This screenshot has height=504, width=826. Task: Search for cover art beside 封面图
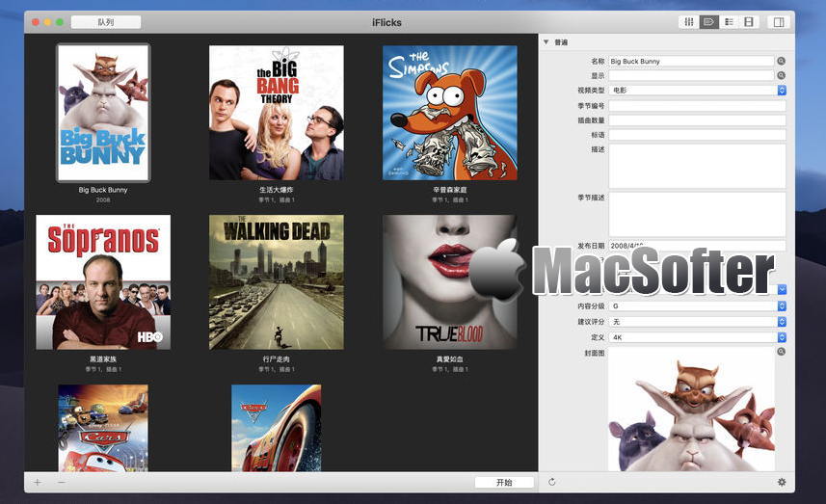pos(782,352)
